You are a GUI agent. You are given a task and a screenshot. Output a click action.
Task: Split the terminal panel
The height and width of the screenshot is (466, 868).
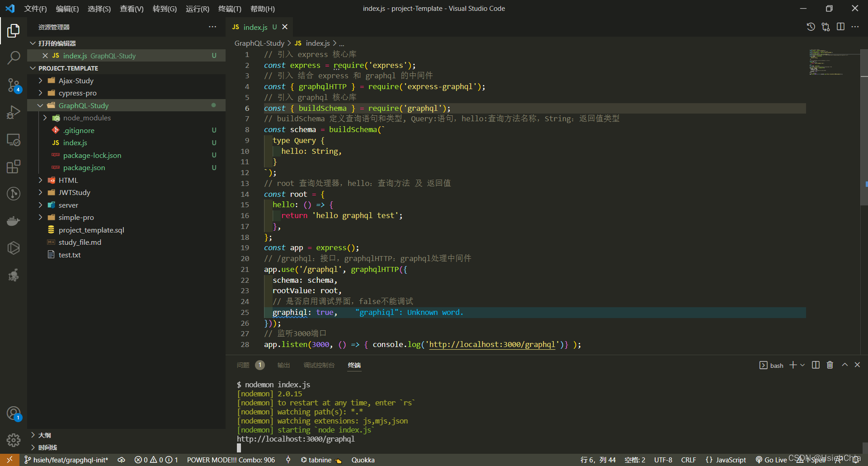[816, 365]
